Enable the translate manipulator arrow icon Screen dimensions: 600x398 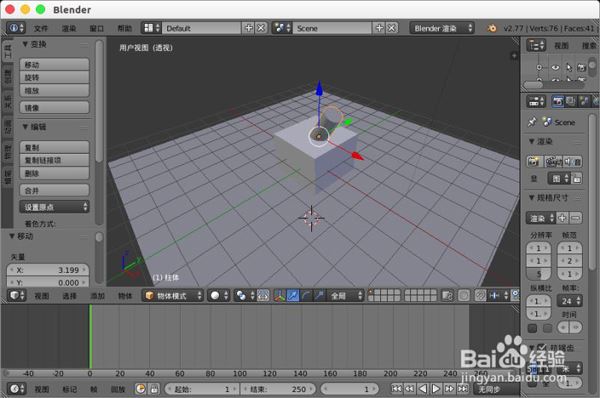293,295
